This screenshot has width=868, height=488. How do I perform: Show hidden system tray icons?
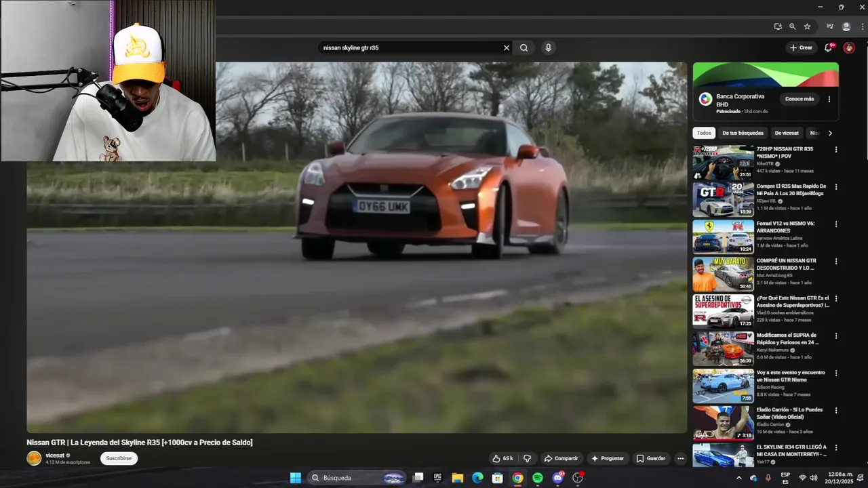tap(738, 478)
